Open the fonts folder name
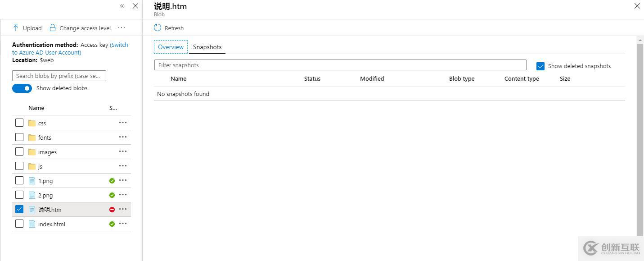 pos(45,137)
